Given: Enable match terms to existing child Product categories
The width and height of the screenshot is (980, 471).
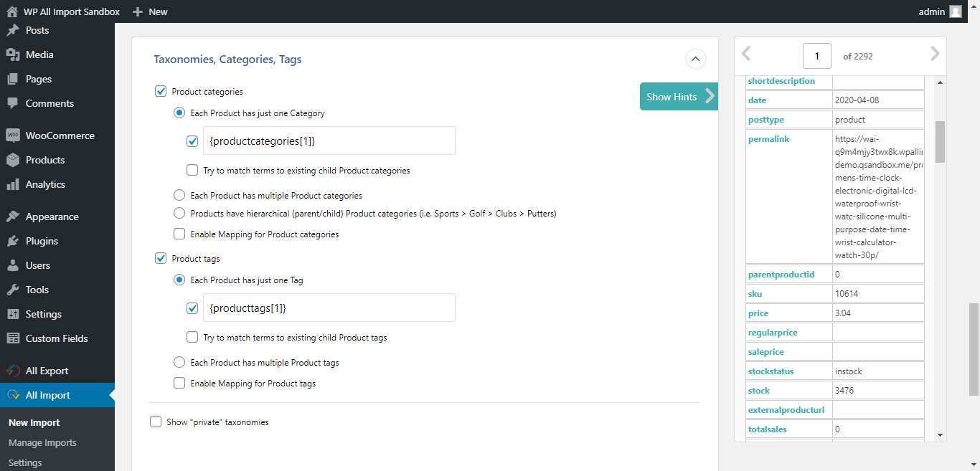Looking at the screenshot, I should click(x=192, y=171).
